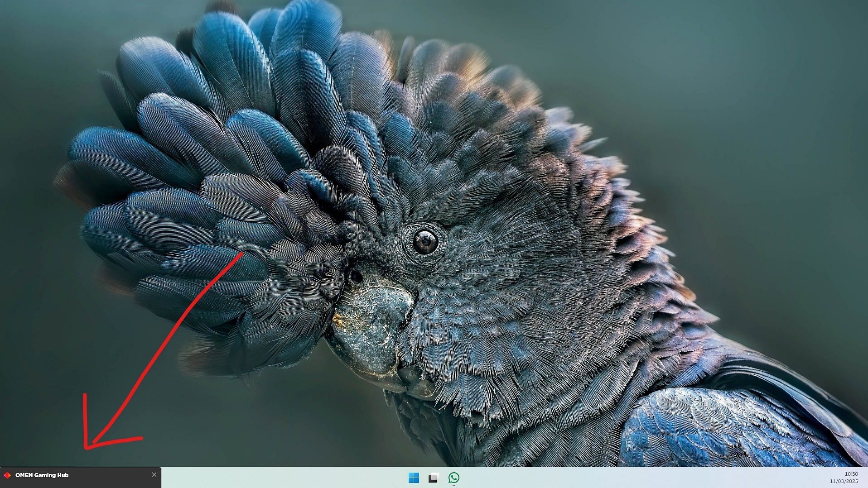Screen dimensions: 868x488
Task: Click the tail end of the red arrow
Action: [x=241, y=254]
